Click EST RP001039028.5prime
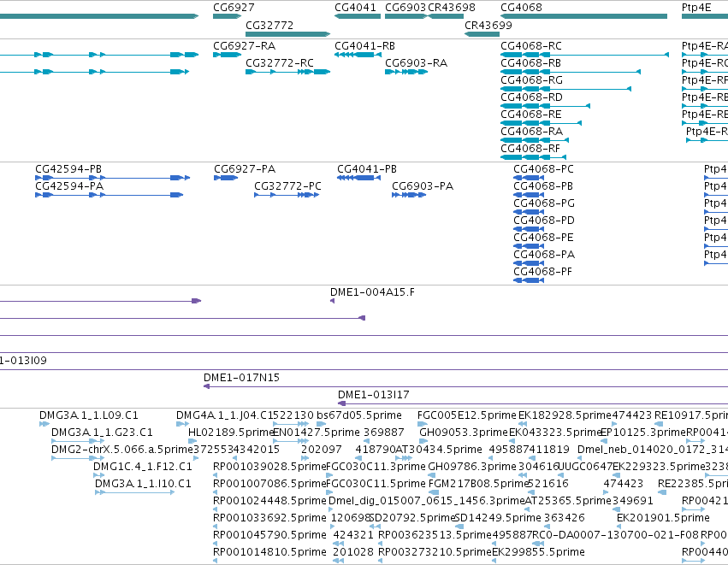728x565 pixels. pyautogui.click(x=216, y=475)
